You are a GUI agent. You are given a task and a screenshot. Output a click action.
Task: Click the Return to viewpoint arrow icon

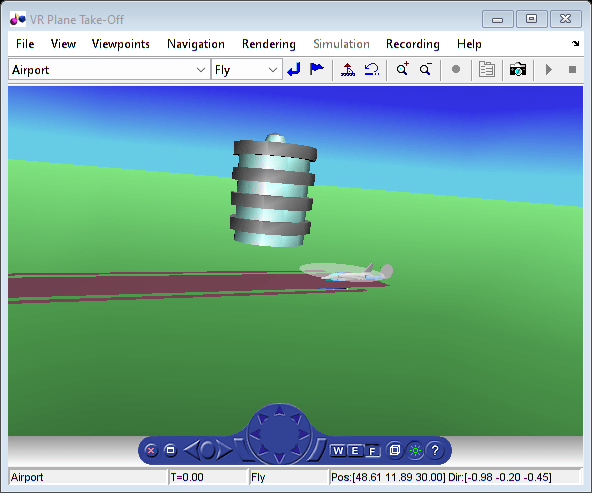tap(294, 69)
